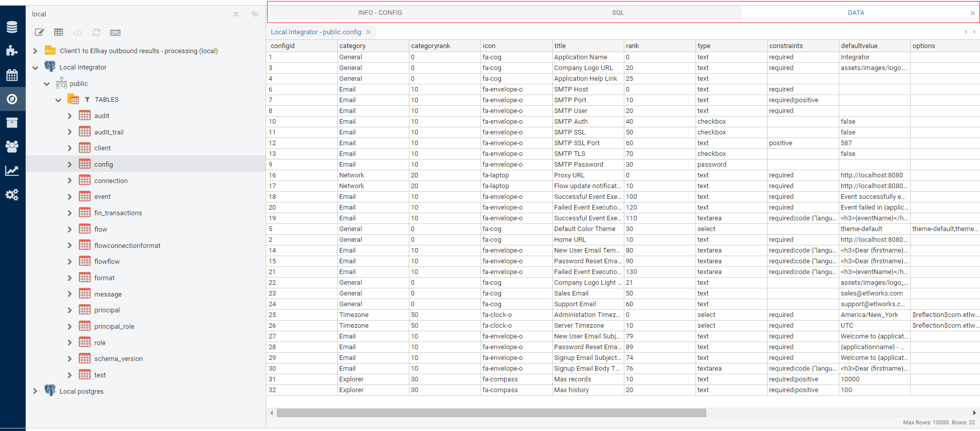Click the keyboard icon in the explorer toolbar

(x=116, y=33)
